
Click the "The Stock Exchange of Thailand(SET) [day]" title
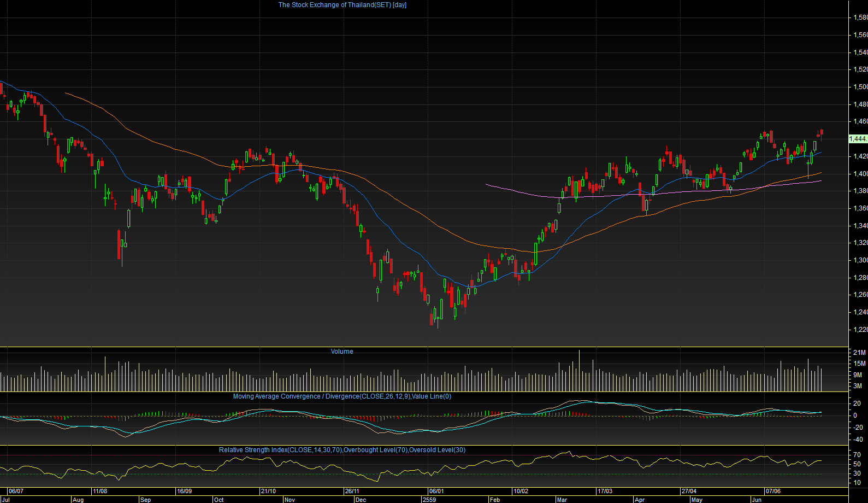[343, 5]
